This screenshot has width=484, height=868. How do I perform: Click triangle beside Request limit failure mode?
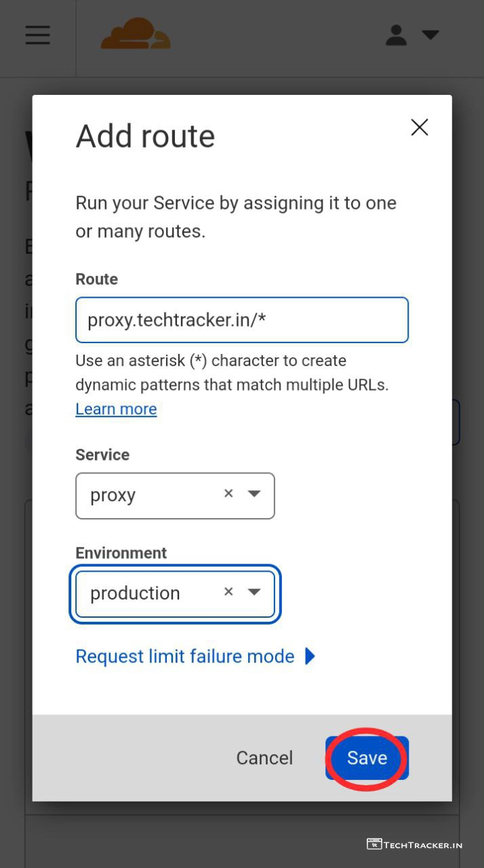[x=310, y=656]
